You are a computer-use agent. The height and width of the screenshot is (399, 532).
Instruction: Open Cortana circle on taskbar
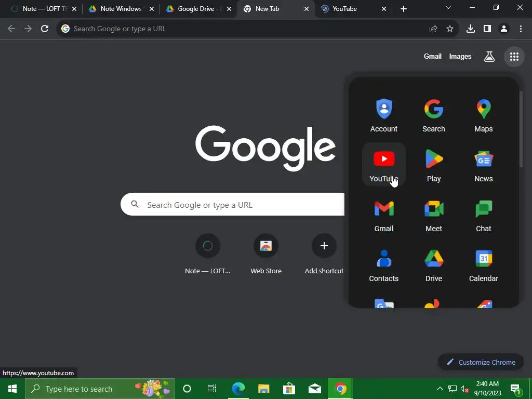click(x=187, y=389)
